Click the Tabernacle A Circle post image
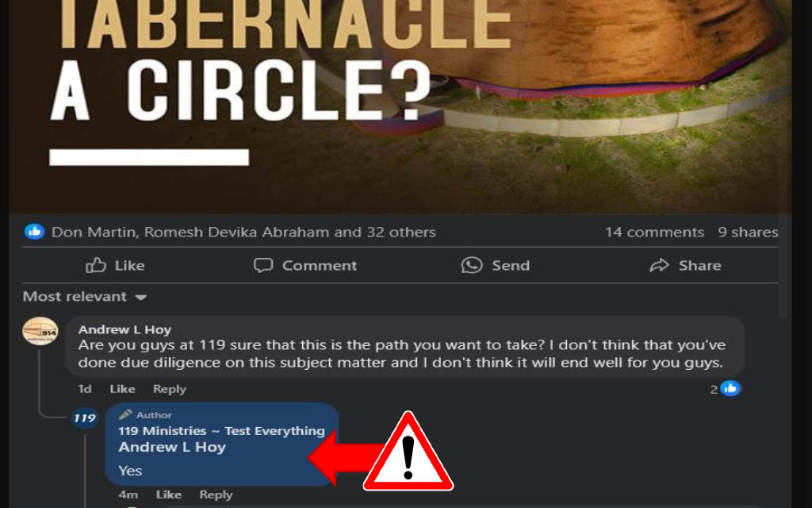The image size is (812, 508). [x=400, y=106]
